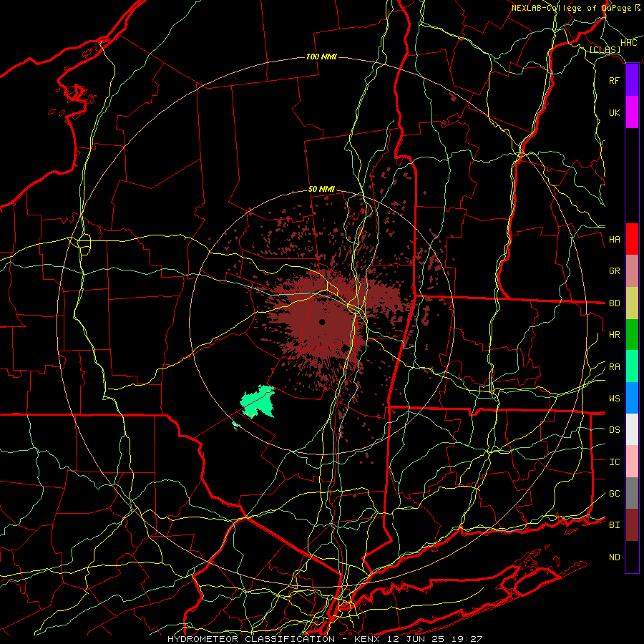Image resolution: width=644 pixels, height=644 pixels.
Task: Click the GR pink legend swatch
Action: (632, 271)
